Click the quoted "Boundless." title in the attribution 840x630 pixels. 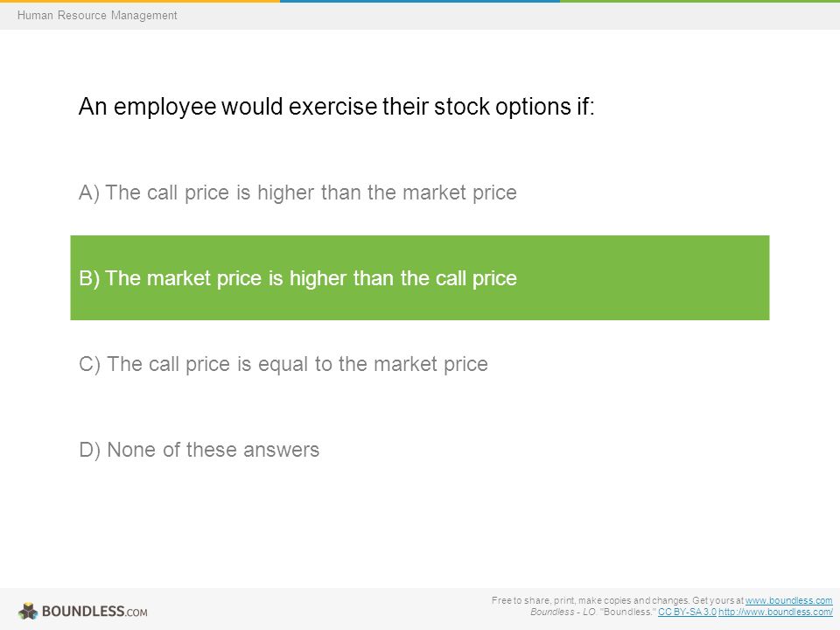(627, 612)
